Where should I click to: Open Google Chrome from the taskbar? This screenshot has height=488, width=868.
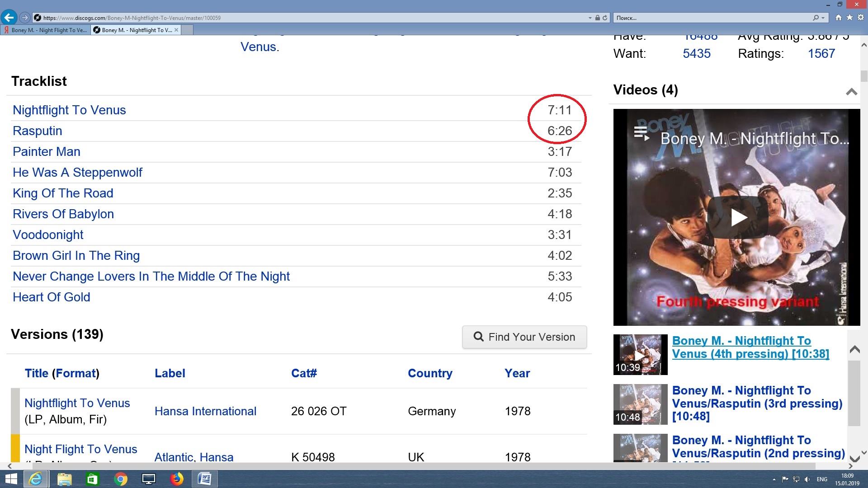[x=121, y=479]
